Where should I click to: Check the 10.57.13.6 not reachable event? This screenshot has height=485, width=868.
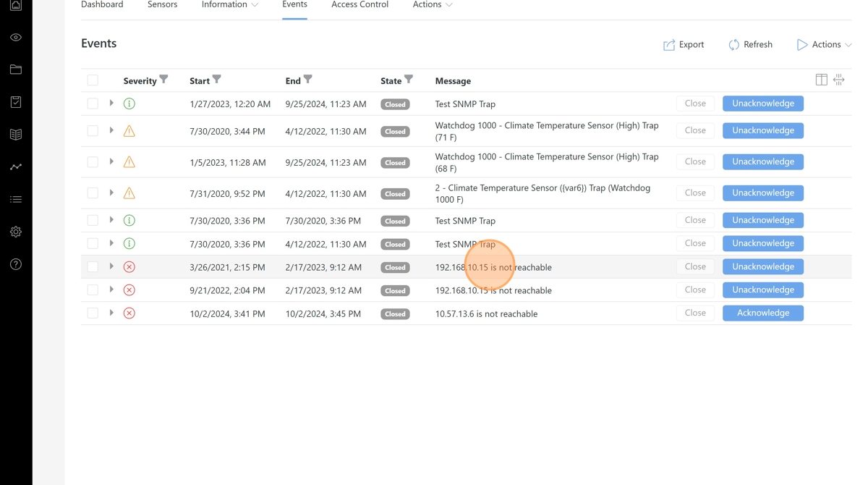pos(93,313)
